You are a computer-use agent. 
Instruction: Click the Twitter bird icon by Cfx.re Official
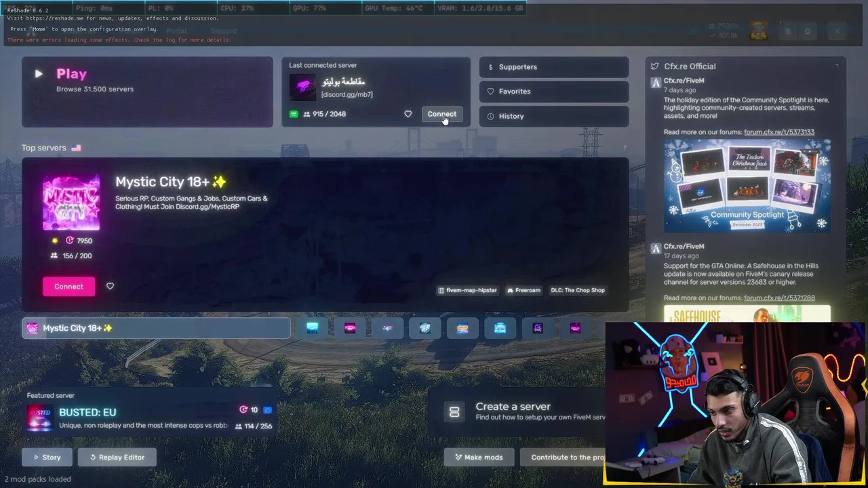coord(654,66)
